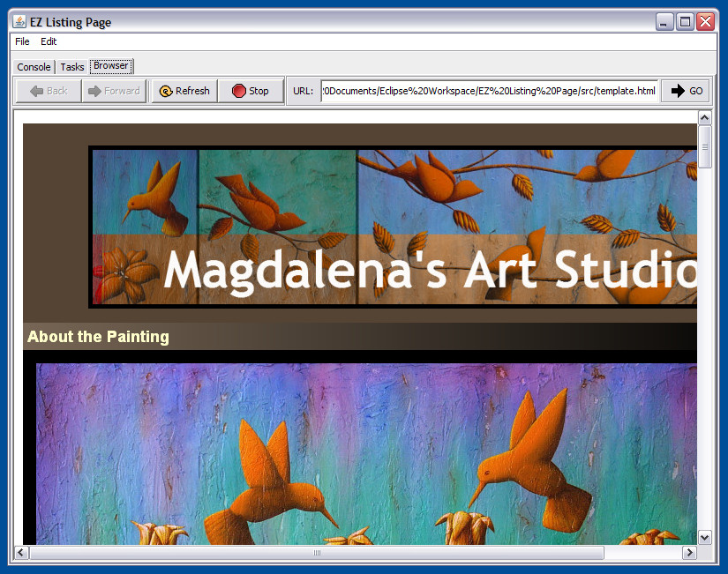This screenshot has width=728, height=574.
Task: Switch to the Console tab
Action: [34, 67]
